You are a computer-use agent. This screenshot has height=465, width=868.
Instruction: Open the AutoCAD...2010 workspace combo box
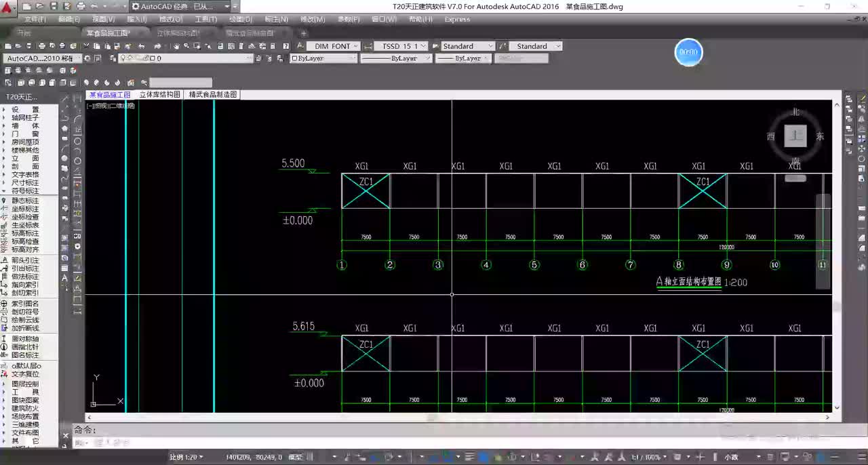(x=42, y=58)
